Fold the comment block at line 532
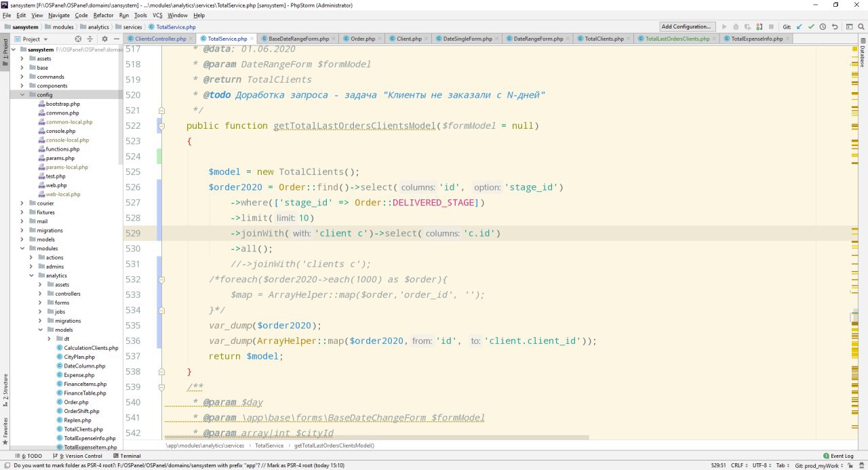 tap(161, 279)
